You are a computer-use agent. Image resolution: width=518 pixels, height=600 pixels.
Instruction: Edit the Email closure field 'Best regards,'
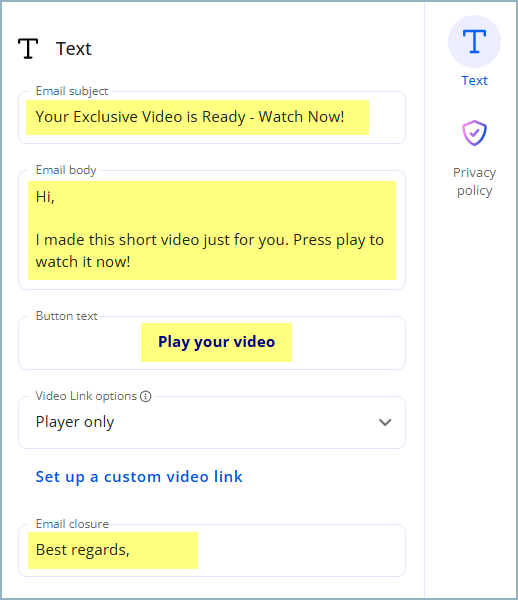(x=212, y=550)
